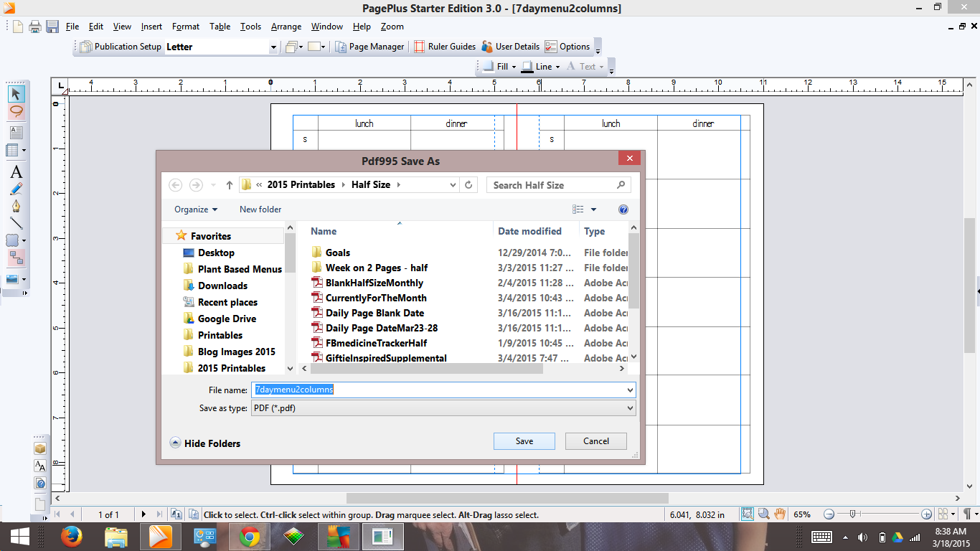This screenshot has height=551, width=980.
Task: Click the Cancel button
Action: coord(596,441)
